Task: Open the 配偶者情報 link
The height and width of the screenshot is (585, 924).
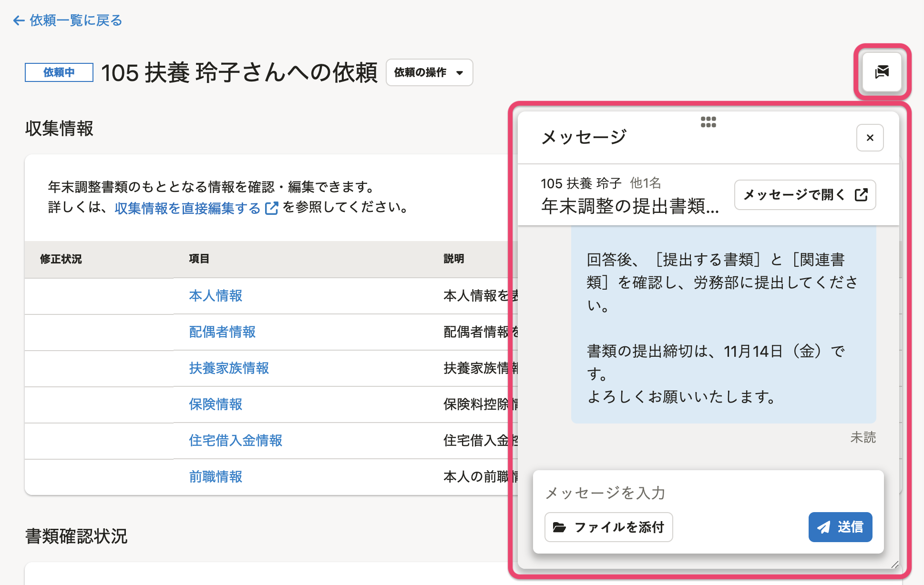Action: (222, 332)
